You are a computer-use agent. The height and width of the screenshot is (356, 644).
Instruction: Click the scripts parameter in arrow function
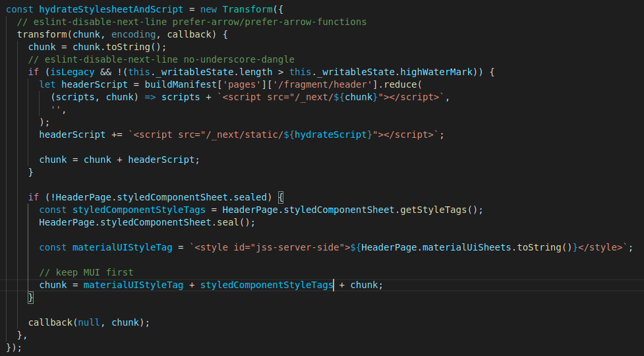coord(75,97)
